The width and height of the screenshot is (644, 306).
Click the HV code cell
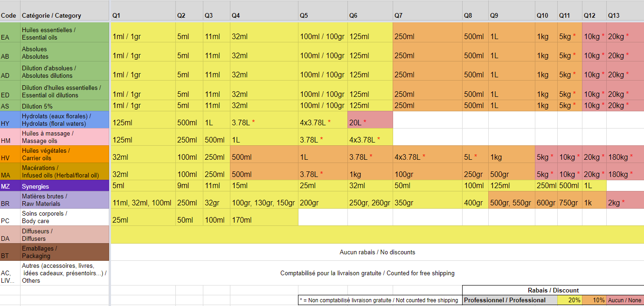[9, 157]
